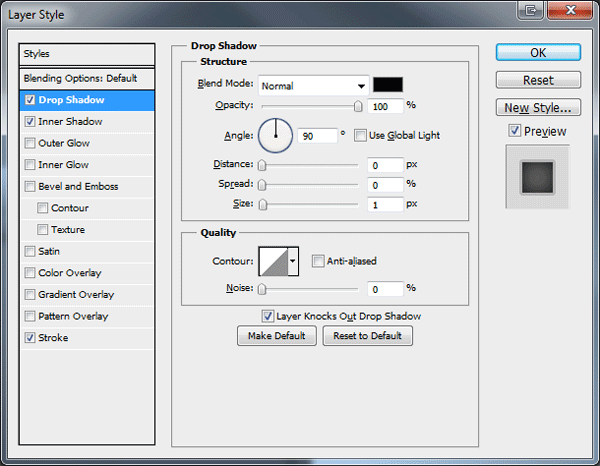Click the Opacity value field
The image size is (600, 466).
(x=385, y=106)
